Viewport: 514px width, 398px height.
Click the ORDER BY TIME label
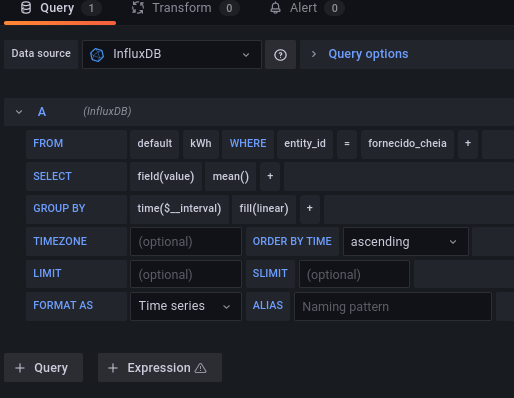pos(292,242)
